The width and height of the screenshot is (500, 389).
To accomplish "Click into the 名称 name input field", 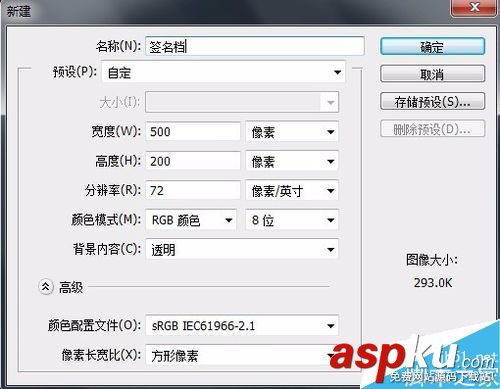I will (x=255, y=46).
